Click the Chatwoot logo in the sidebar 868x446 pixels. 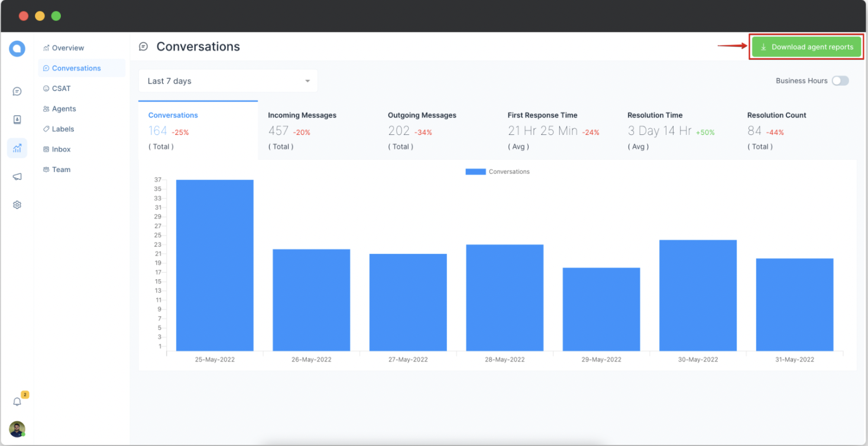tap(17, 49)
